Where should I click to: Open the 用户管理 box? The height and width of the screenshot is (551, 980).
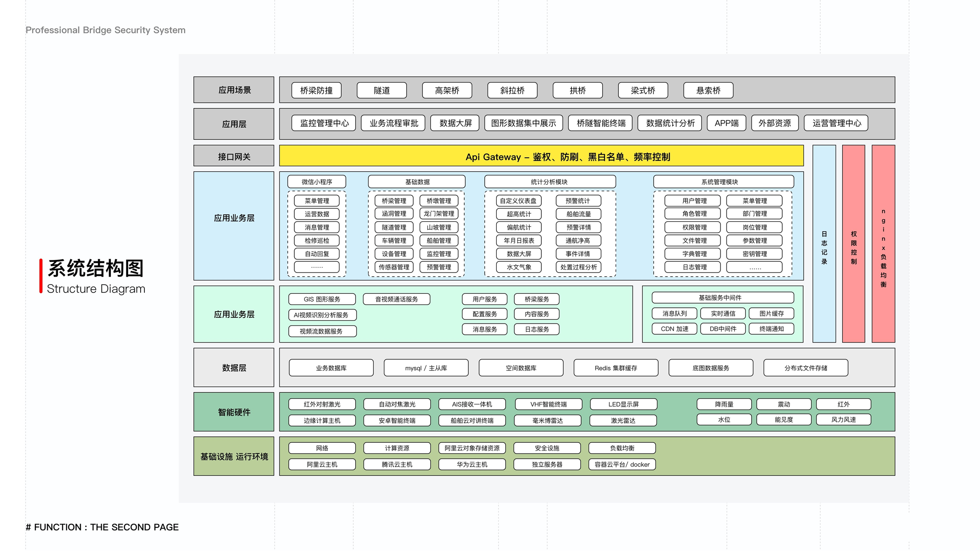pyautogui.click(x=692, y=201)
